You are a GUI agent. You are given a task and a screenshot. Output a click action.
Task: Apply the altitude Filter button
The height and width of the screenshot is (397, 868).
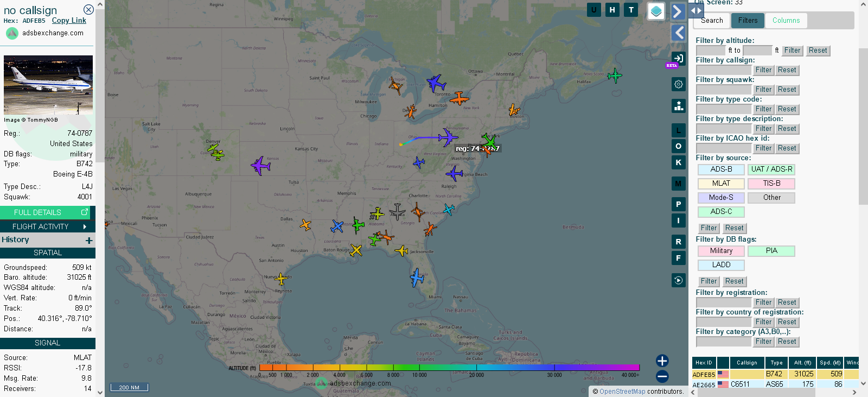(x=792, y=51)
